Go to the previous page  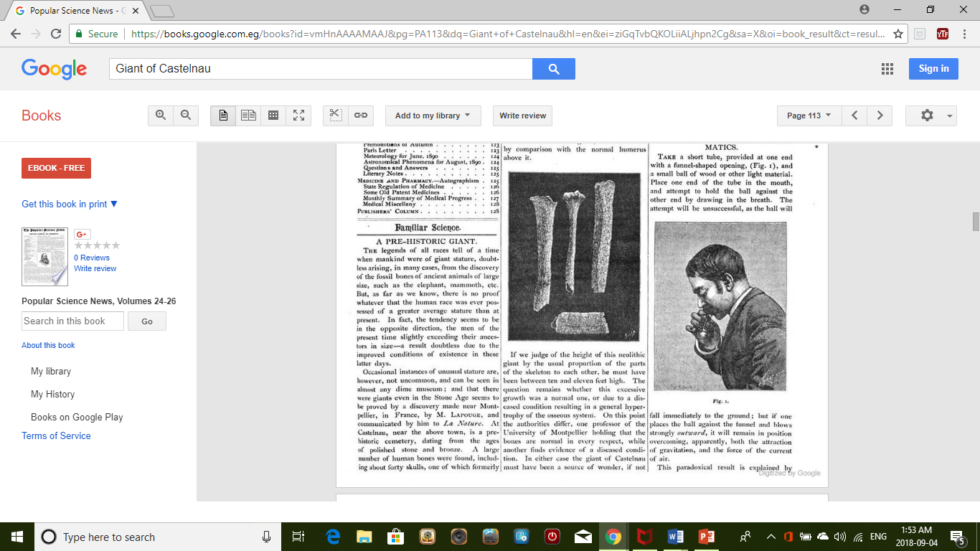(854, 116)
